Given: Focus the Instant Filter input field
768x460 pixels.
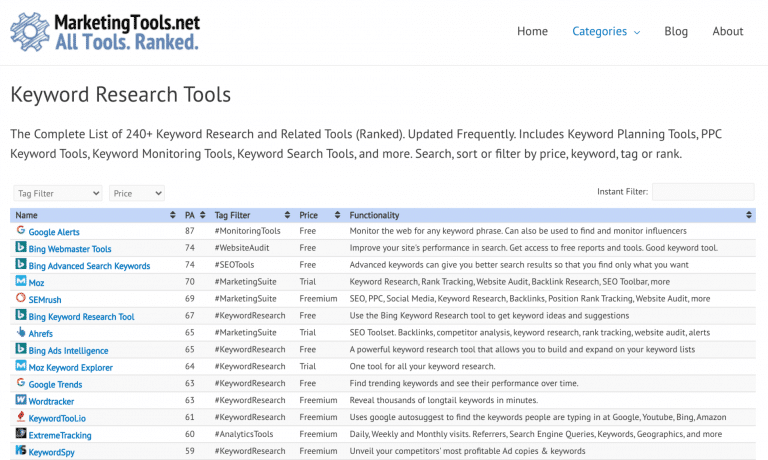Looking at the screenshot, I should [703, 192].
